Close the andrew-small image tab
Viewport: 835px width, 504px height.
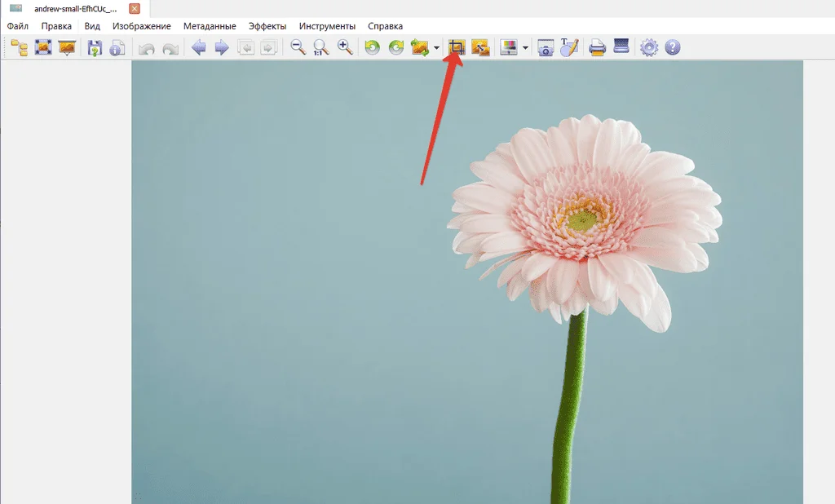(x=135, y=9)
